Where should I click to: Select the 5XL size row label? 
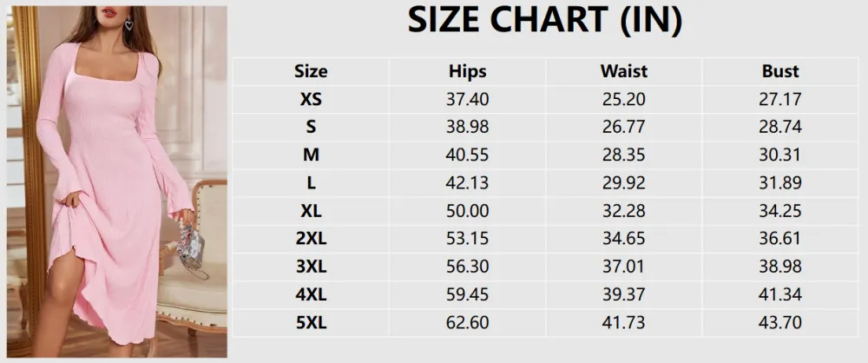click(311, 323)
